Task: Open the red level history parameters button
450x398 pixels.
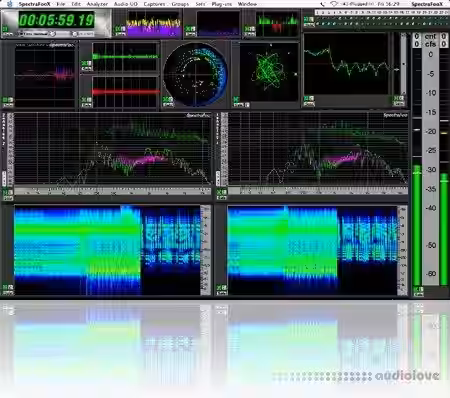Action: coord(87,105)
